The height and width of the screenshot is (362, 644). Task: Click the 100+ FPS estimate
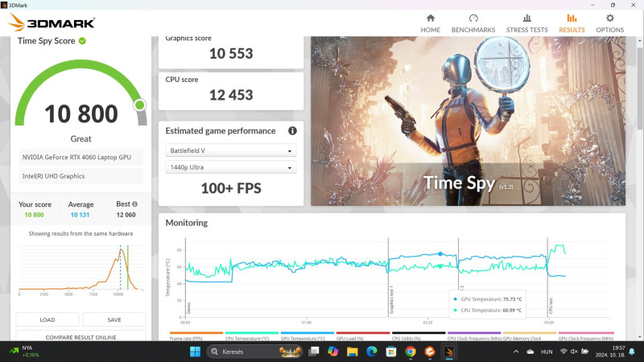coord(231,188)
